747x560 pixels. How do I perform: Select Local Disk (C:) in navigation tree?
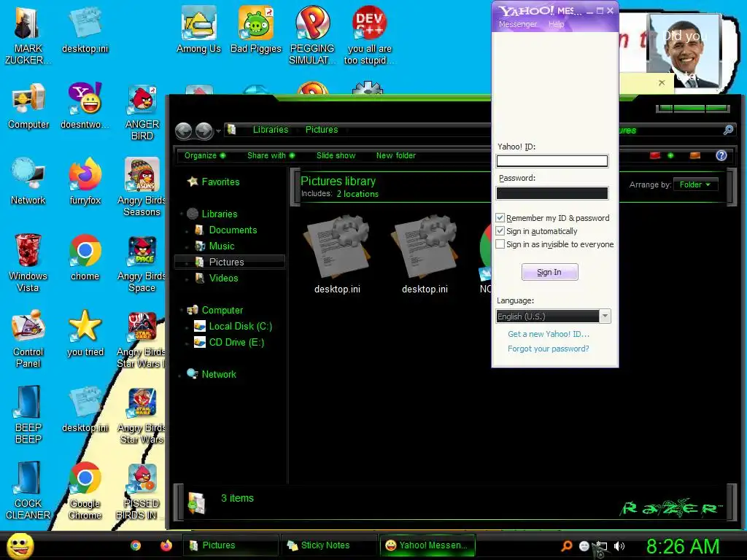pos(233,326)
